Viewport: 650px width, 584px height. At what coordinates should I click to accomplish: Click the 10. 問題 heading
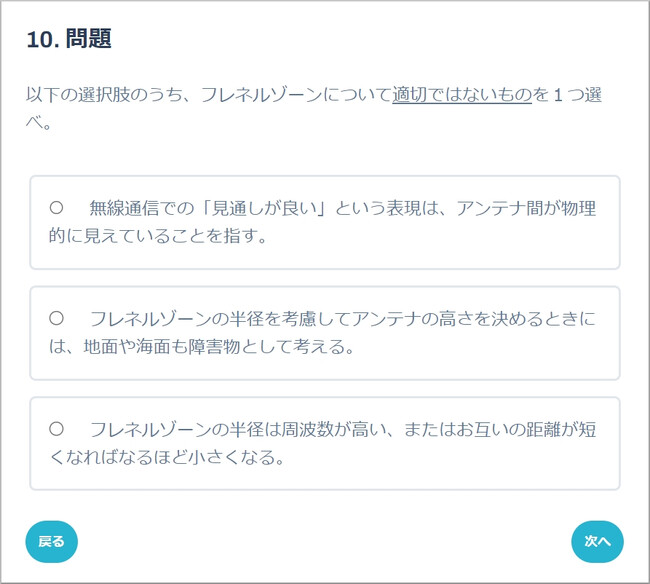point(68,39)
